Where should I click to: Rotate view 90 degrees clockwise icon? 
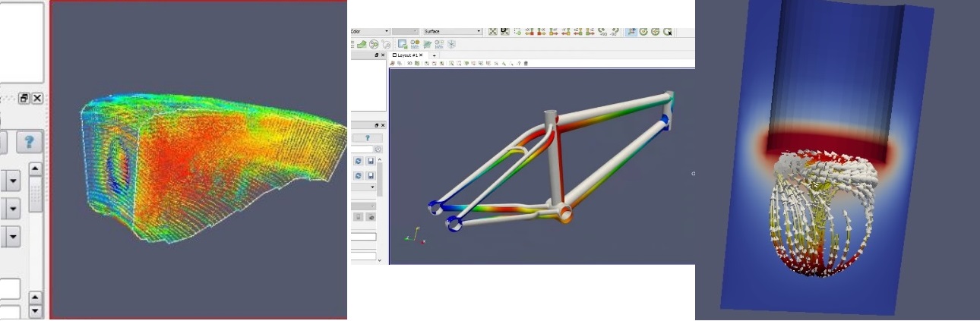click(602, 31)
